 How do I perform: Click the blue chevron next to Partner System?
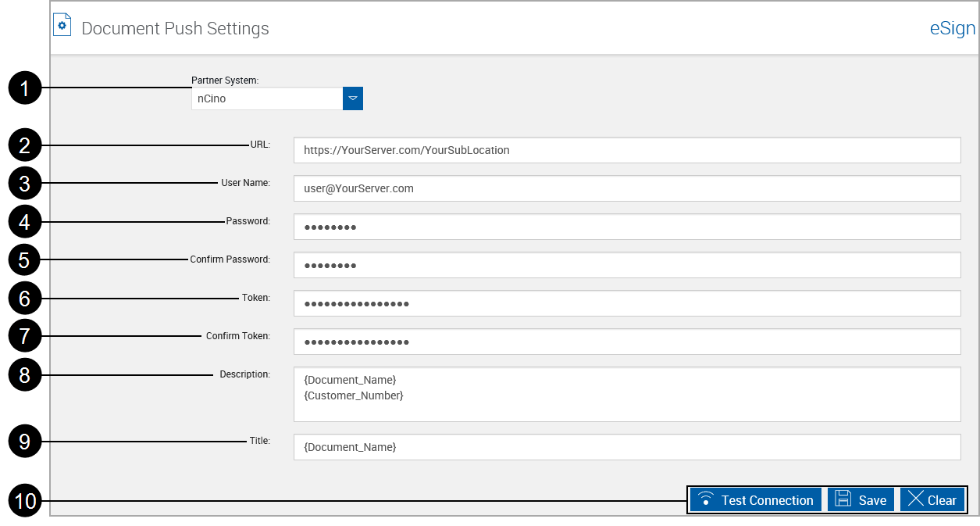[352, 98]
